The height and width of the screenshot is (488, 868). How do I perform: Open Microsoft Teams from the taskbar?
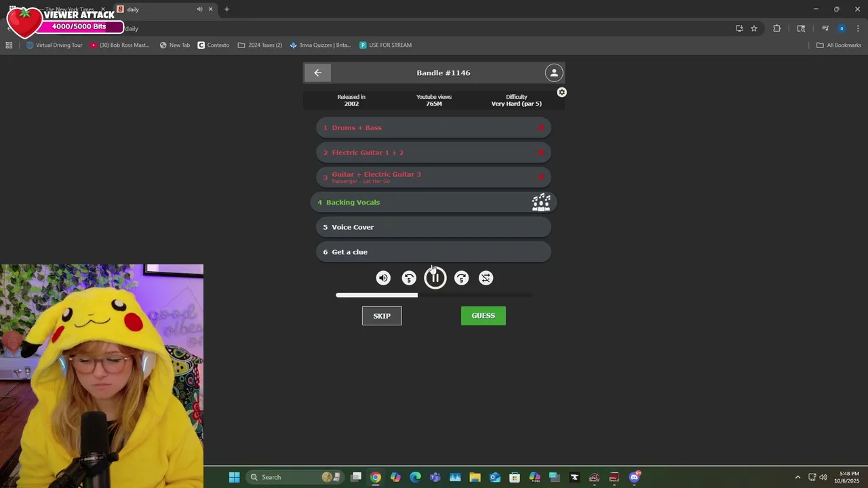click(x=435, y=477)
